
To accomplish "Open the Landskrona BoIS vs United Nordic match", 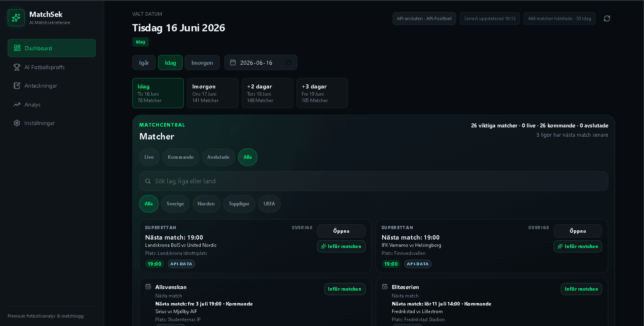I will click(x=341, y=231).
